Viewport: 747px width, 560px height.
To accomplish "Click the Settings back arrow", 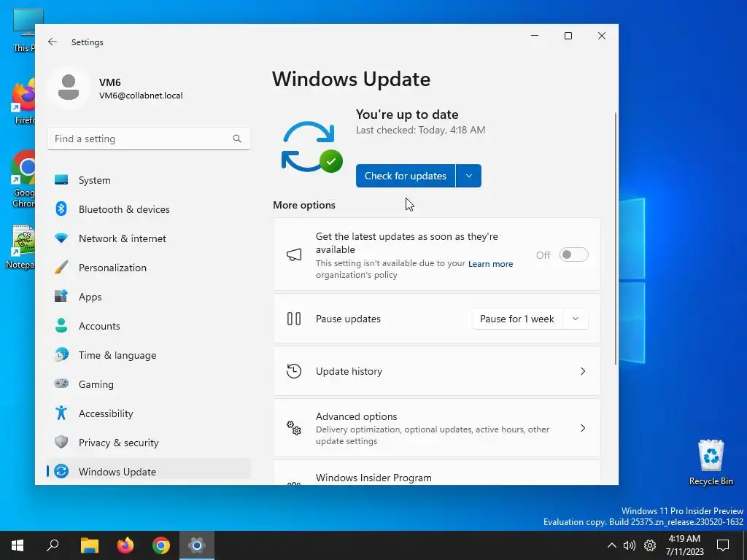I will point(53,42).
